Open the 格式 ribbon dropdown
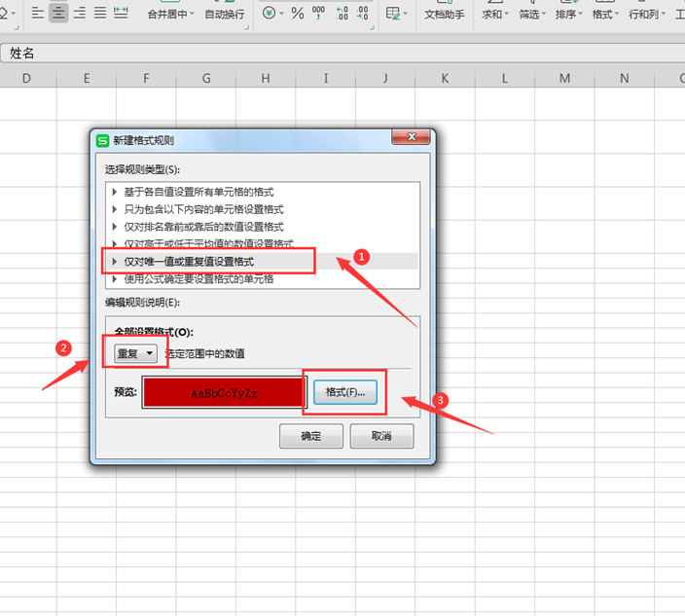This screenshot has height=616, width=685. (x=605, y=15)
